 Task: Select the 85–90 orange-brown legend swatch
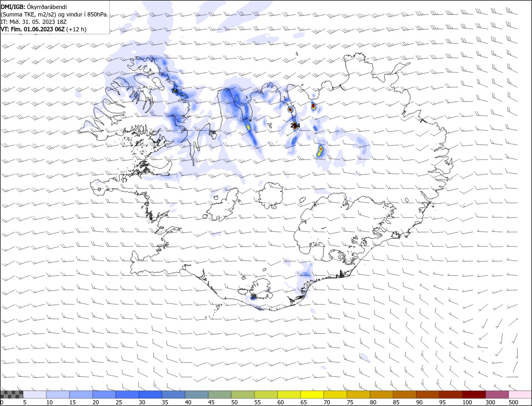[404, 394]
